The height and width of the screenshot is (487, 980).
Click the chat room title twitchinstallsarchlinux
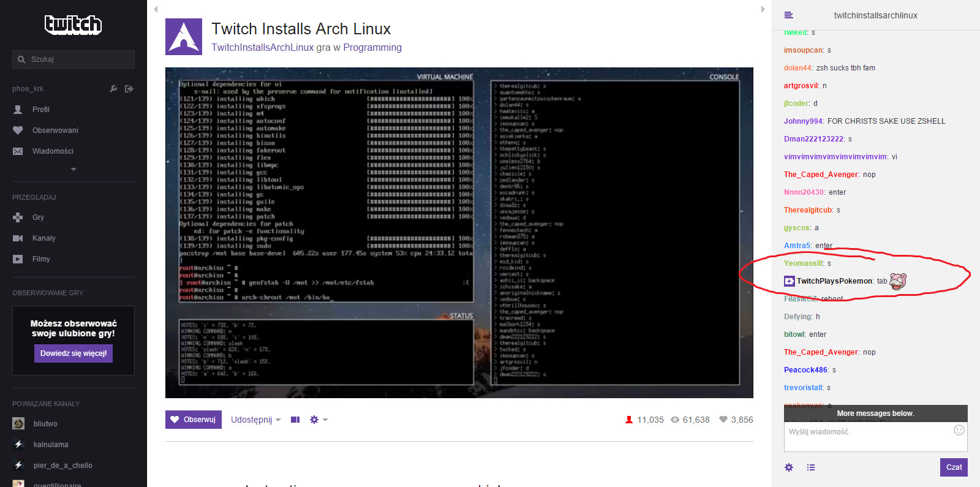[876, 15]
